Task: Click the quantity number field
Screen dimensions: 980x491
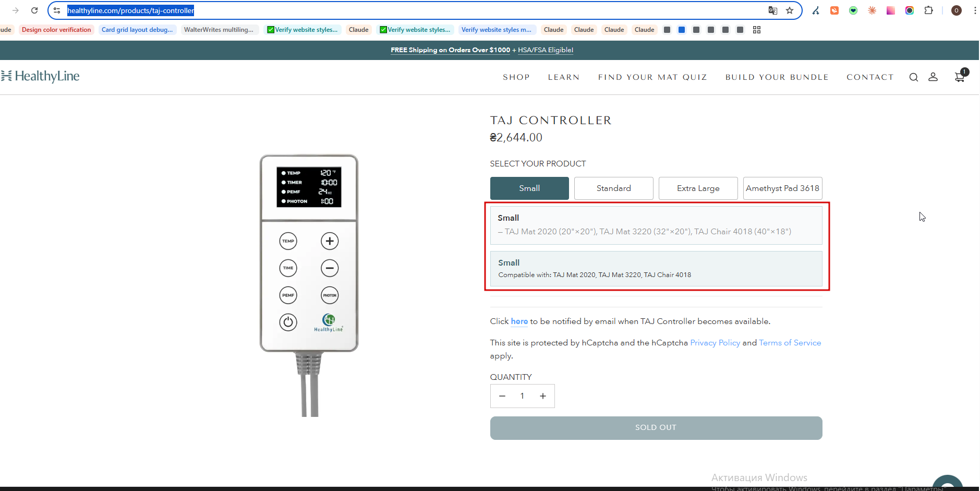Action: pyautogui.click(x=522, y=396)
